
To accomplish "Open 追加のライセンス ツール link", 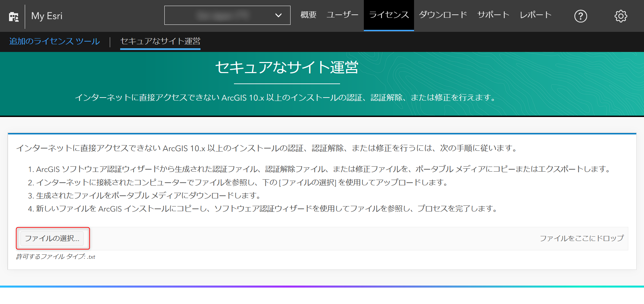I will [55, 41].
